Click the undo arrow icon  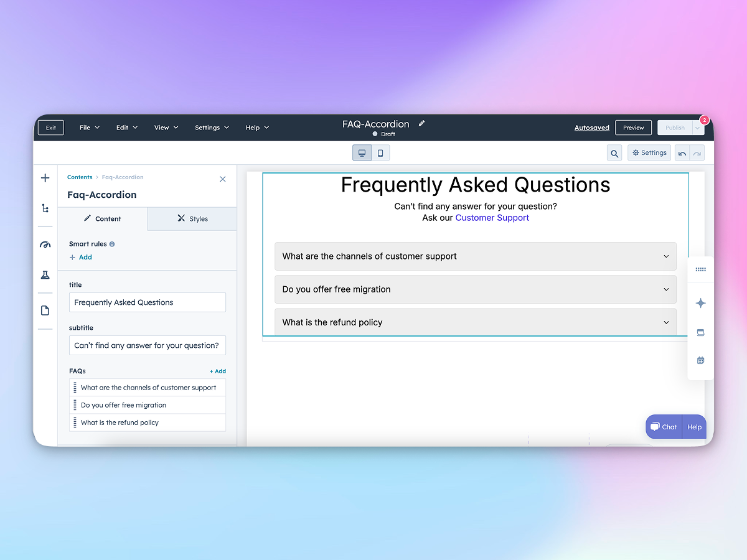tap(682, 152)
